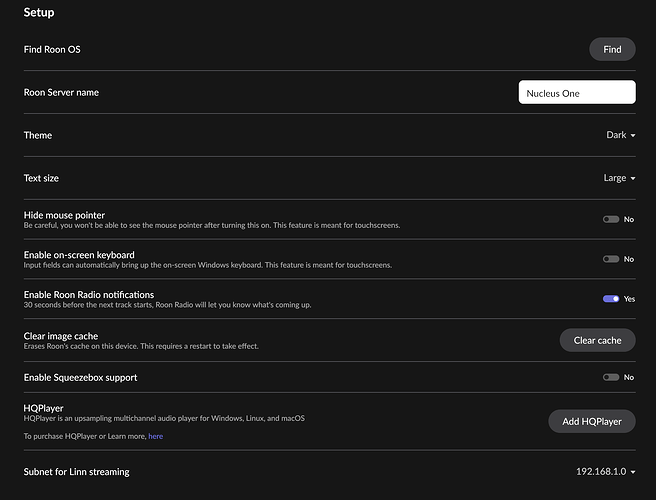The width and height of the screenshot is (656, 500).
Task: Click the 'Erases Roon's cache on this device' description
Action: point(141,346)
